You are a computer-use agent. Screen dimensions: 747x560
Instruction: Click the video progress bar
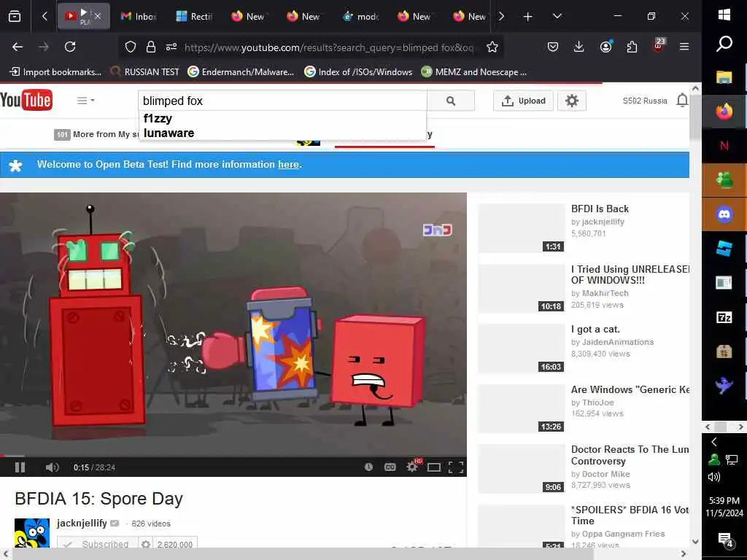click(x=233, y=456)
